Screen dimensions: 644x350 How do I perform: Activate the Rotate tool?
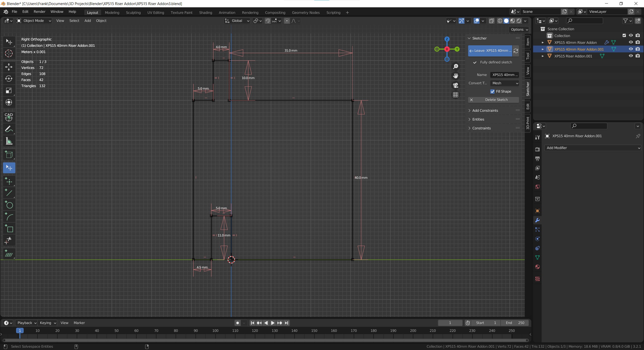9,79
